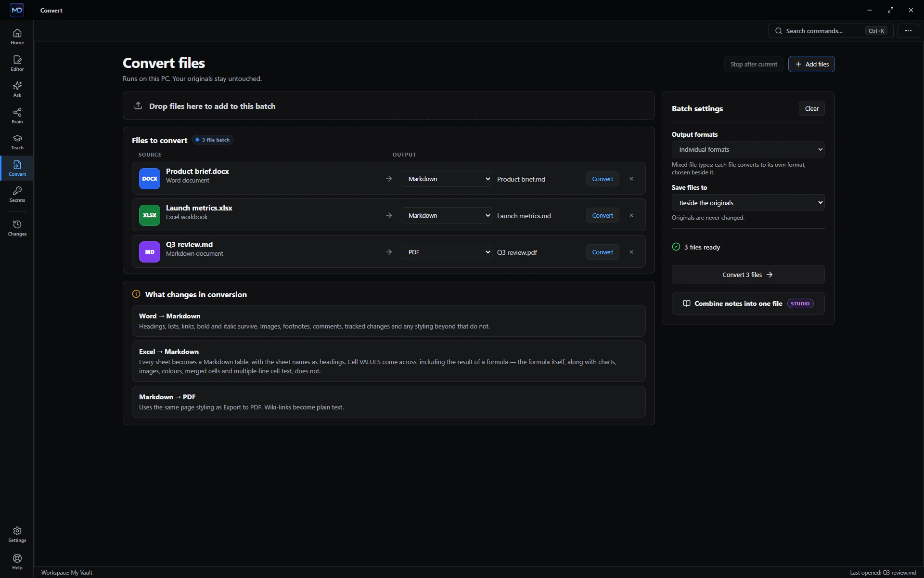Click the DOCX file type icon
This screenshot has width=924, height=578.
click(150, 179)
